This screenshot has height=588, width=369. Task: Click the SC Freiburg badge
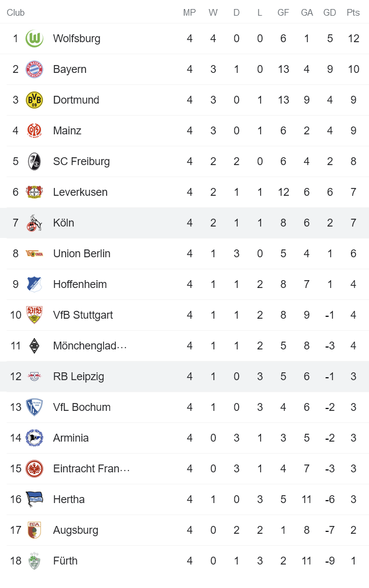35,161
